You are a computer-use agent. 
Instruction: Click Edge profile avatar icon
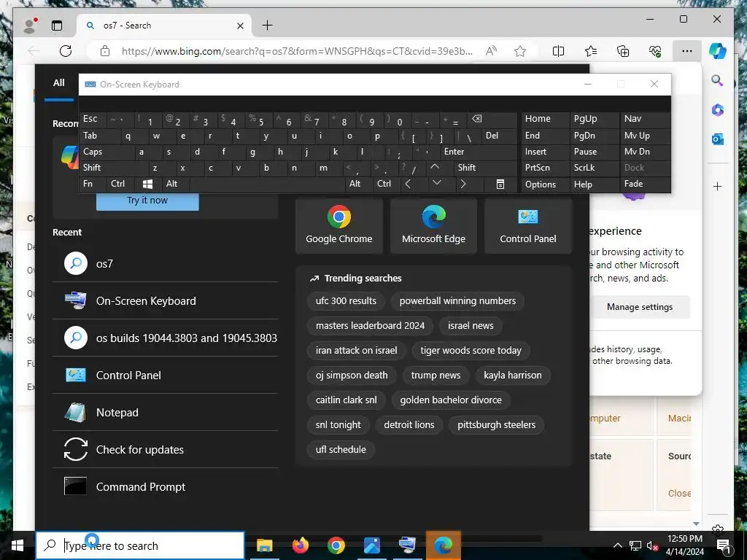coord(30,26)
